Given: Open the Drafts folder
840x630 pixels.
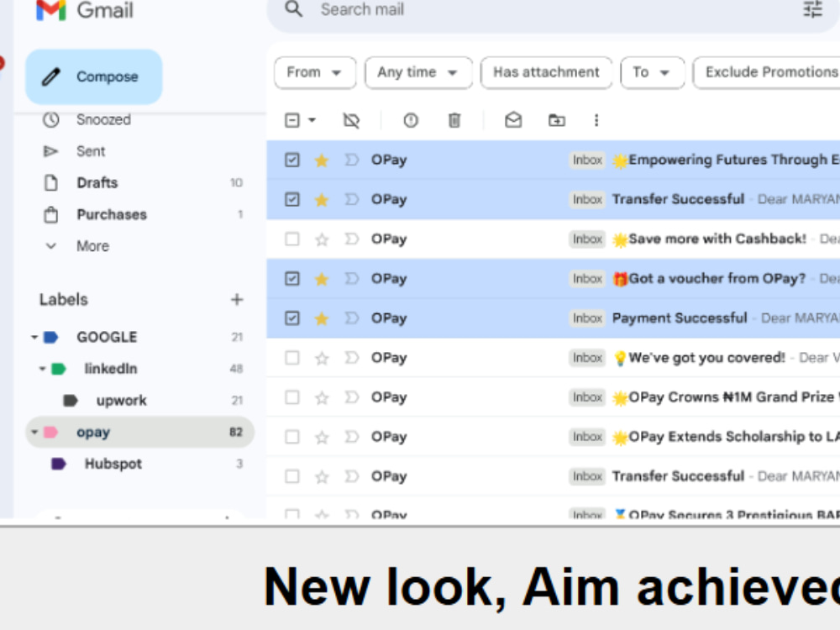Looking at the screenshot, I should (x=97, y=183).
